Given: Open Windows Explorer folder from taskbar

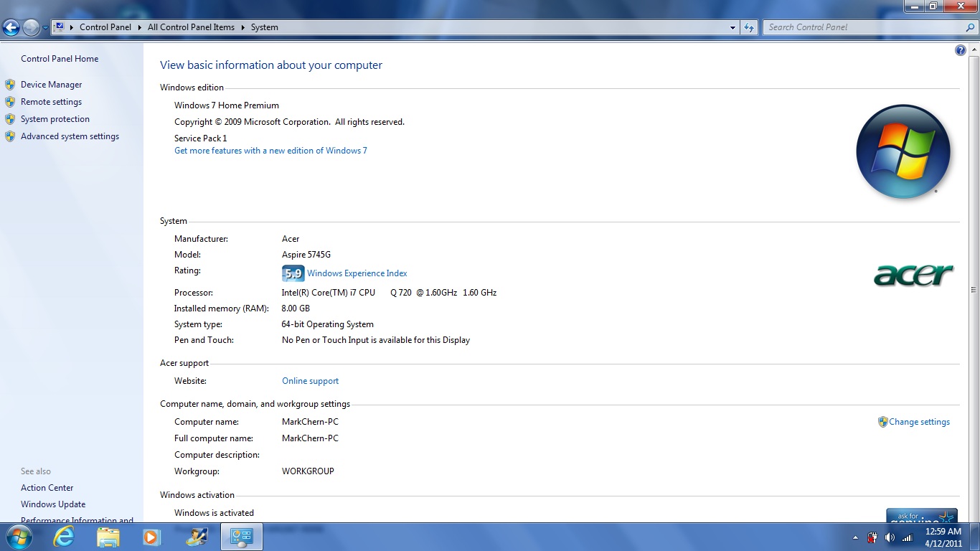Looking at the screenshot, I should pyautogui.click(x=108, y=537).
